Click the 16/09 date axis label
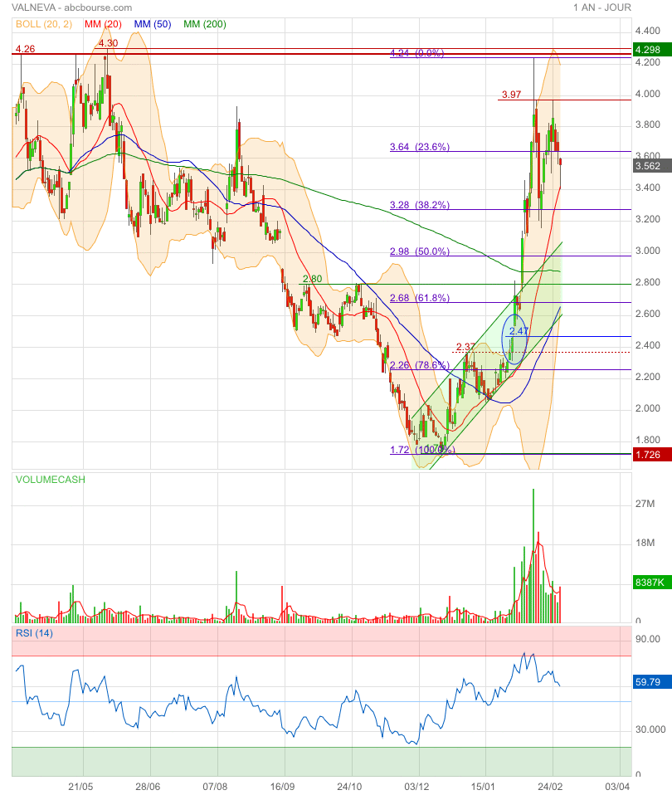 [282, 787]
